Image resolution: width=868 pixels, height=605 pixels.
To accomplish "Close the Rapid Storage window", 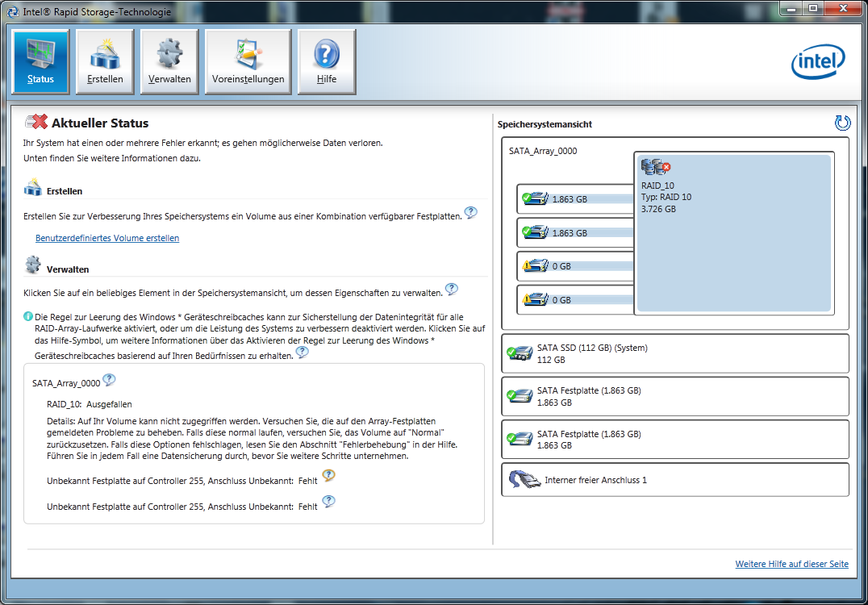I will [x=843, y=8].
